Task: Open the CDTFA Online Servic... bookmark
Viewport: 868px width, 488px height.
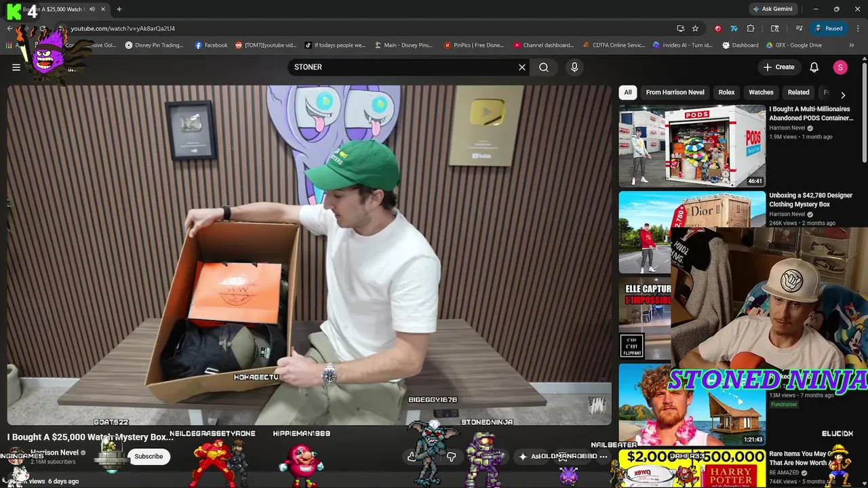Action: click(614, 45)
